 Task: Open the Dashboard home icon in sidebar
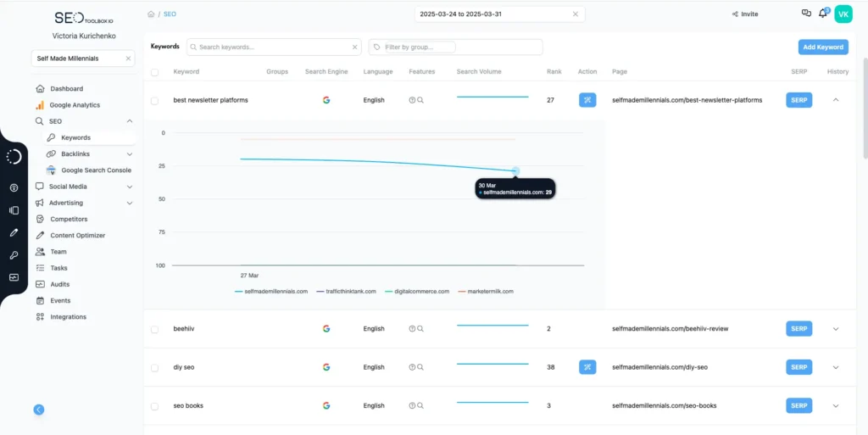pos(40,88)
